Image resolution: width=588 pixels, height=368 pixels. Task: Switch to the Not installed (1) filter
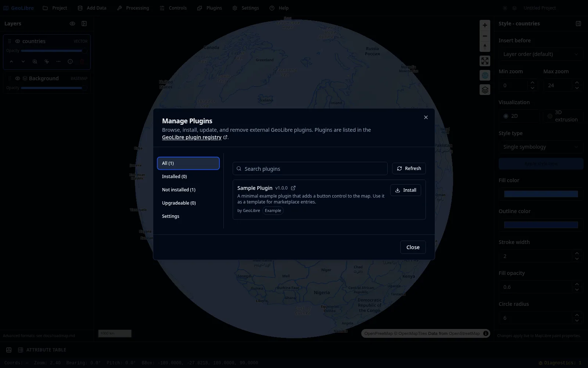(x=188, y=190)
